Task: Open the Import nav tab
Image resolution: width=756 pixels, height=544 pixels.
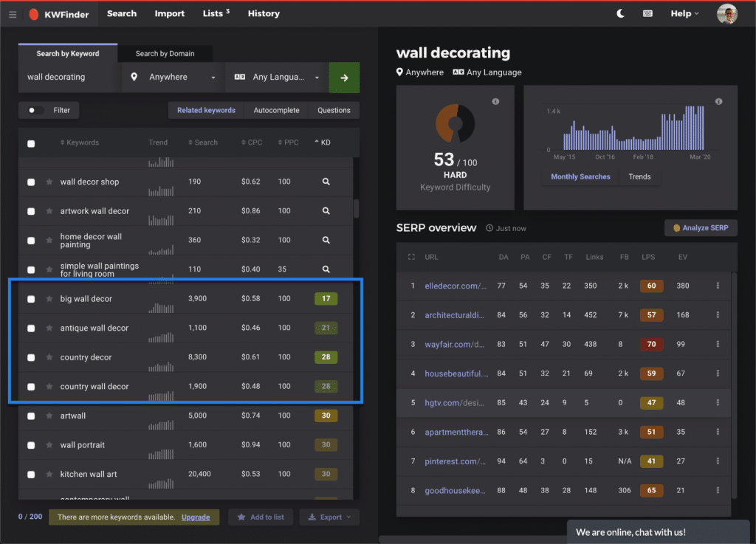Action: (170, 13)
